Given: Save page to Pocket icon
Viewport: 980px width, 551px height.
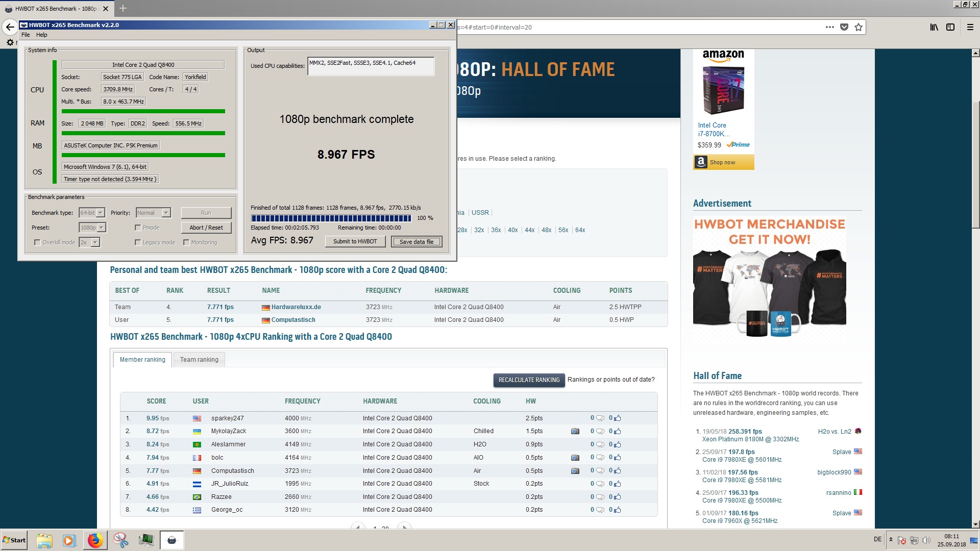Looking at the screenshot, I should pyautogui.click(x=844, y=27).
